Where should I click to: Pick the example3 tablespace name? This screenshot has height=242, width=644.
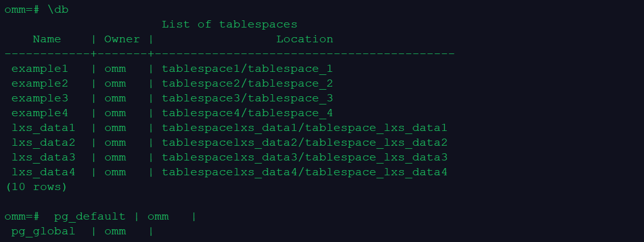pyautogui.click(x=40, y=98)
